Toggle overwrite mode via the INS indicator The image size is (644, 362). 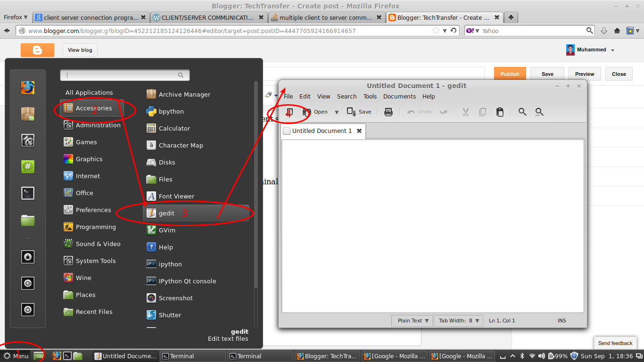pos(561,321)
